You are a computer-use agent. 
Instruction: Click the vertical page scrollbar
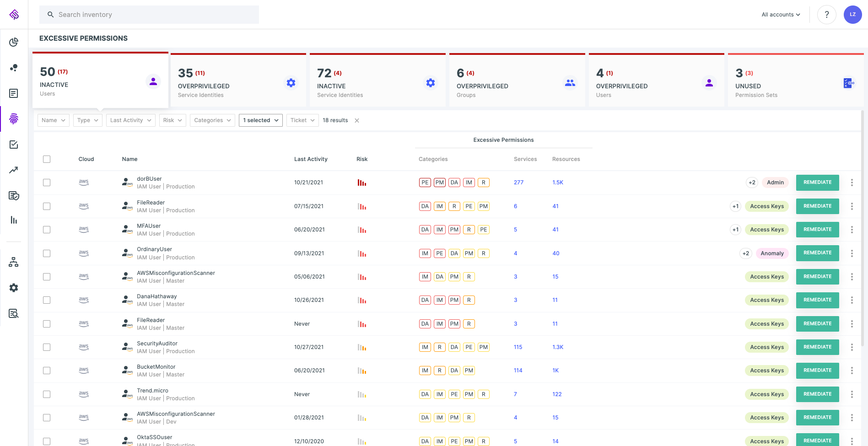pyautogui.click(x=863, y=229)
